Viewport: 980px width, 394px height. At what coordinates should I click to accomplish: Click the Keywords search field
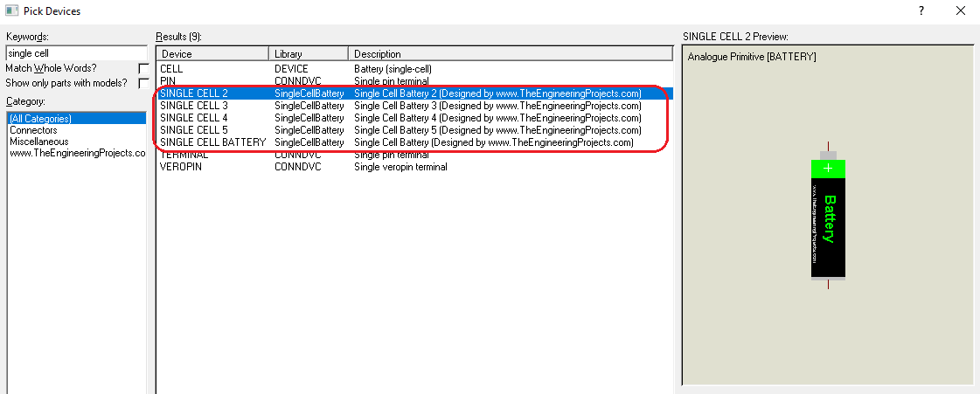tap(76, 53)
